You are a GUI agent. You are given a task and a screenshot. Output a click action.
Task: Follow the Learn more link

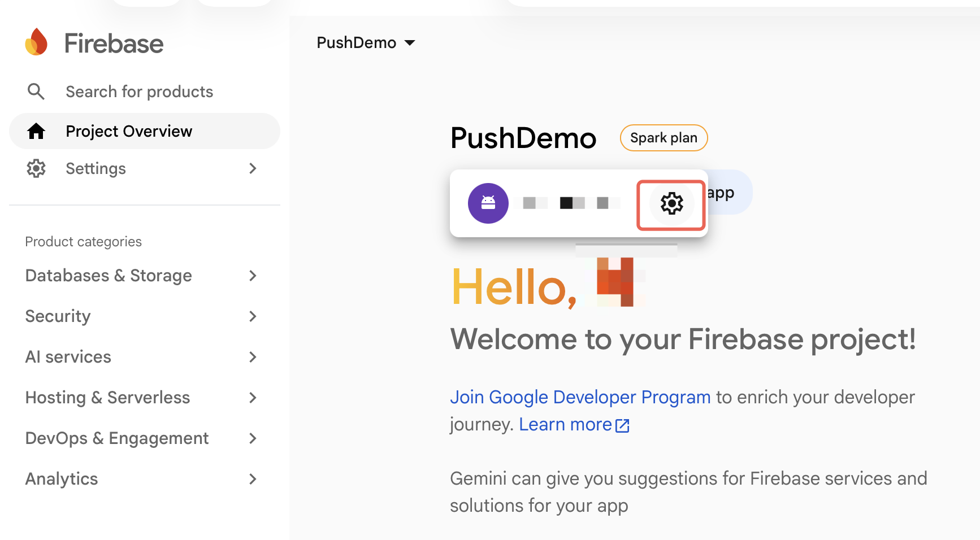565,424
